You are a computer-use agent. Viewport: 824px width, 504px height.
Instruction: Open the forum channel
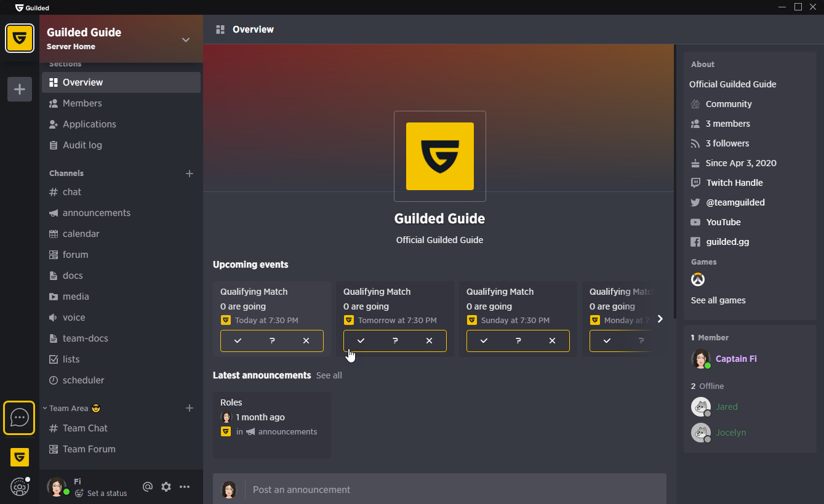tap(121, 255)
